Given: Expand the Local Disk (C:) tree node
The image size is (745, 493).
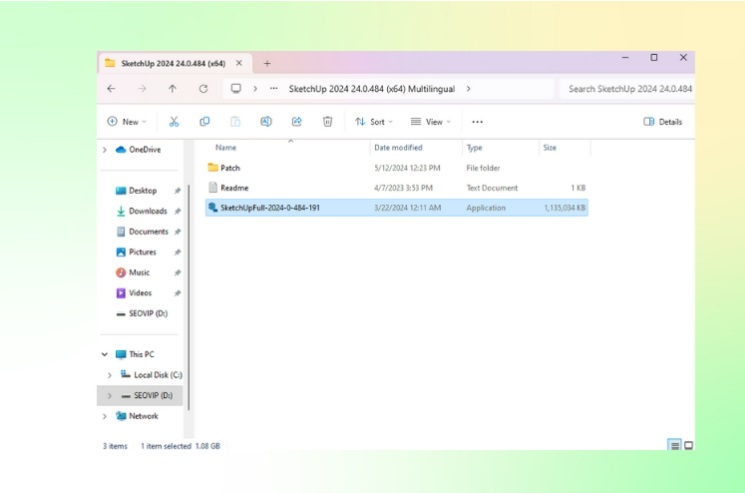Looking at the screenshot, I should tap(110, 375).
